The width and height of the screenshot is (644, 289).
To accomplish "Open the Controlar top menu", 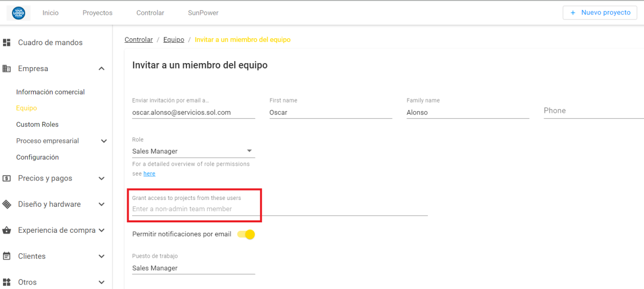I will tap(150, 13).
